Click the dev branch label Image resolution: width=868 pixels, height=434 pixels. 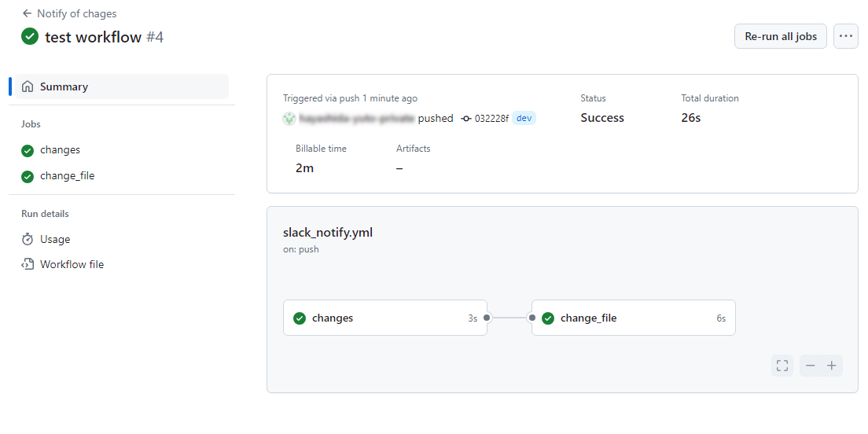524,118
